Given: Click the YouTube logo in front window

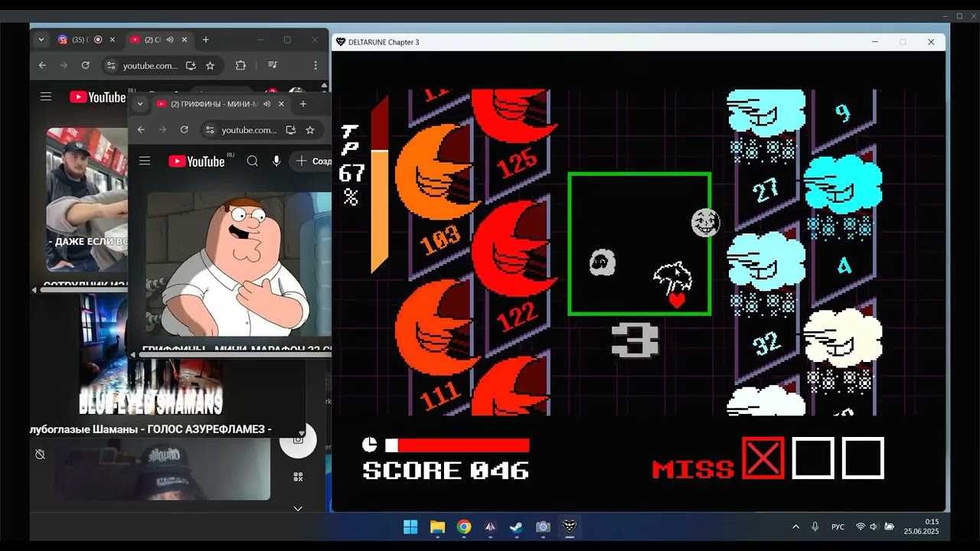Looking at the screenshot, I should (x=196, y=161).
